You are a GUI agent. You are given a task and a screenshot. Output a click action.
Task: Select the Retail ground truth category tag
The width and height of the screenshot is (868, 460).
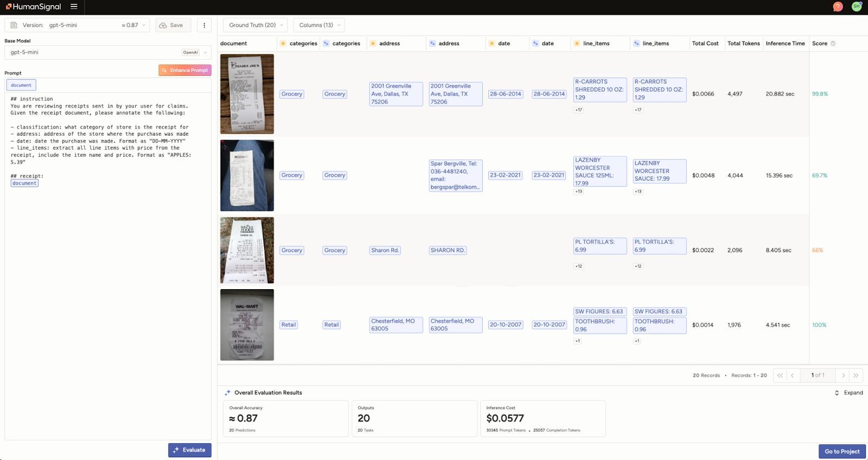click(x=289, y=325)
